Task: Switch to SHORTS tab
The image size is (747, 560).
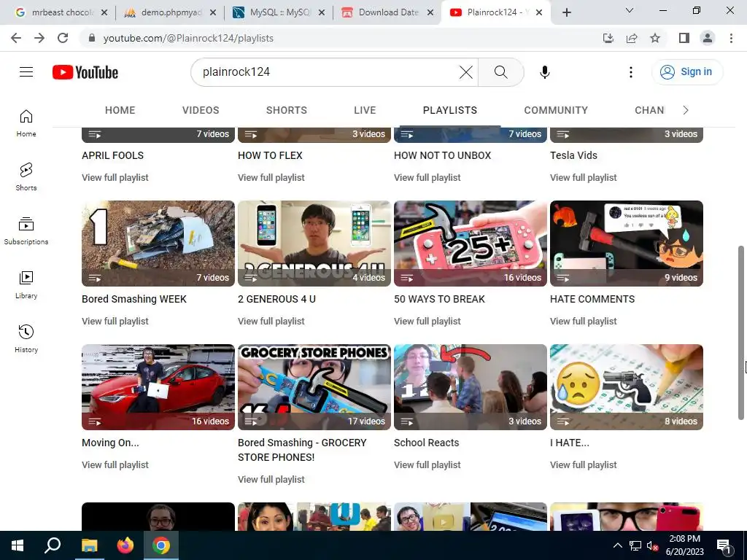Action: point(286,110)
